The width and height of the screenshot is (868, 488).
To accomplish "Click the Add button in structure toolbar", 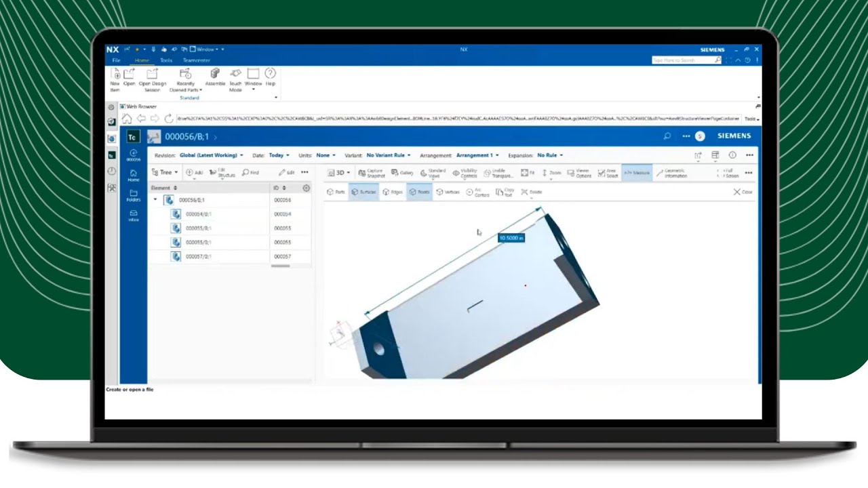I will tap(194, 173).
